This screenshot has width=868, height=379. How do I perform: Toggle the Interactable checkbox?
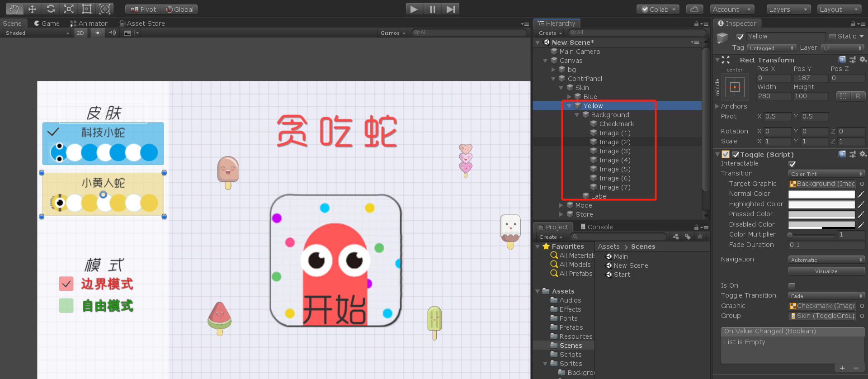pos(792,164)
